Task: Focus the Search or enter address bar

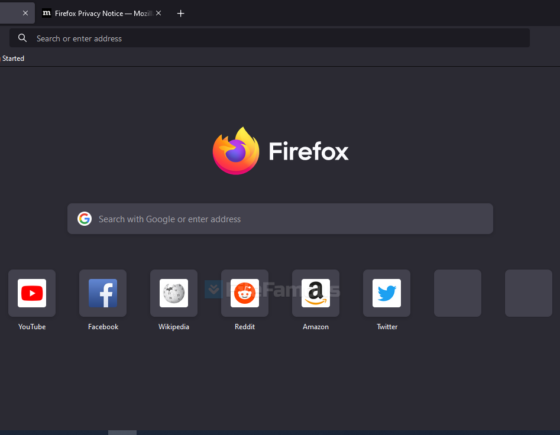Action: click(x=270, y=38)
